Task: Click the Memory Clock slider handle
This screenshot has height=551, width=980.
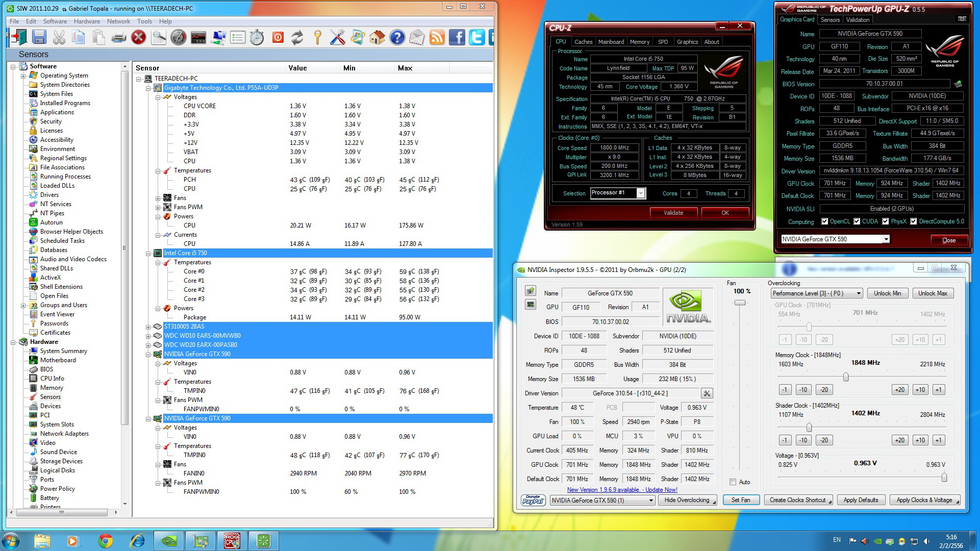Action: [x=846, y=377]
